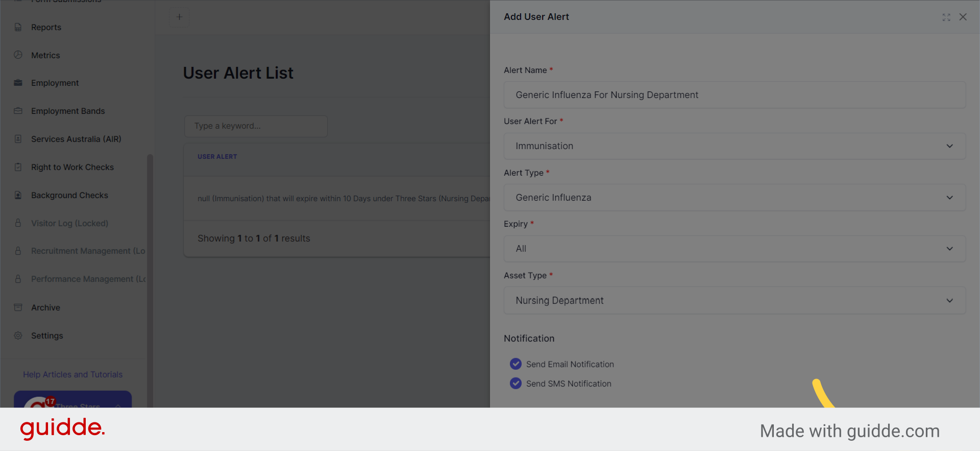Go to Employment Bands section
This screenshot has width=980, height=451.
tap(68, 111)
